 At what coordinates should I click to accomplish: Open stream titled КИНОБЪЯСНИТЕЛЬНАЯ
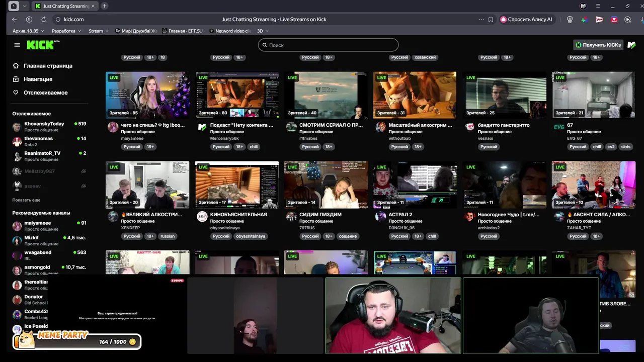238,215
